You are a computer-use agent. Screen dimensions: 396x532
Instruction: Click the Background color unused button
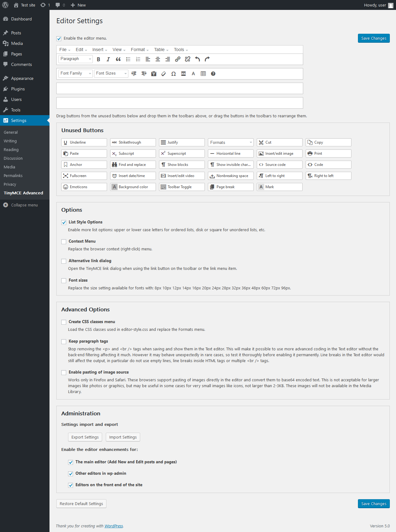133,187
